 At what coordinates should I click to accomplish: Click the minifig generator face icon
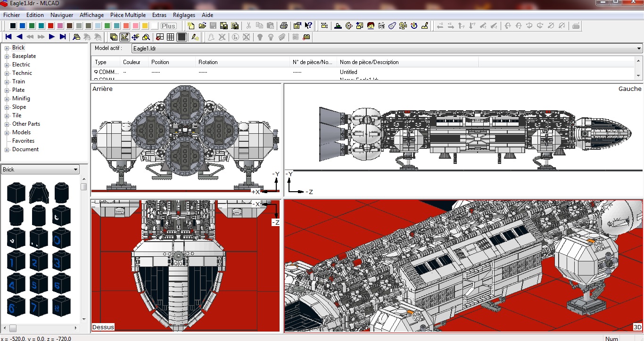(371, 26)
